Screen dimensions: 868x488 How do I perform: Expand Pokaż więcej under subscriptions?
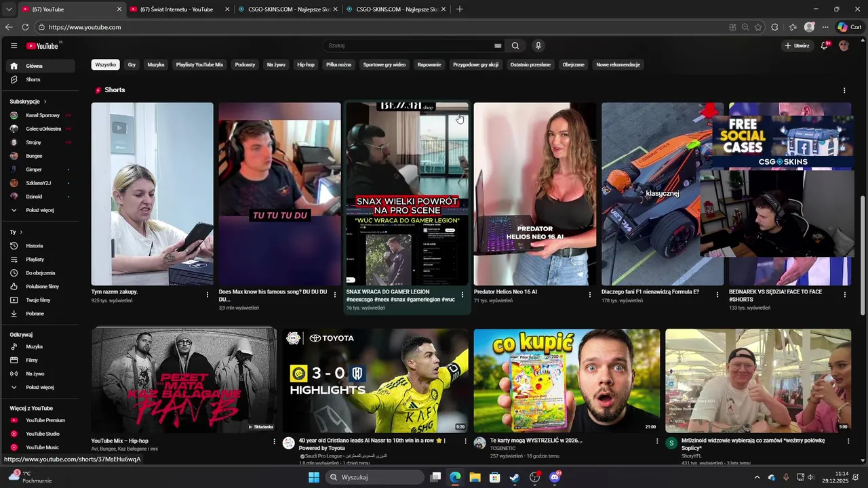pyautogui.click(x=42, y=210)
